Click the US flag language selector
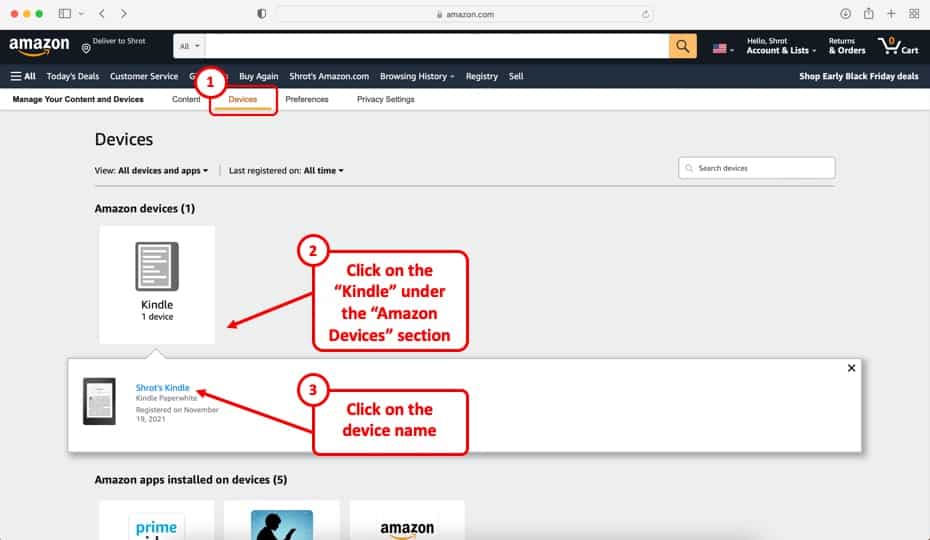Image resolution: width=930 pixels, height=540 pixels. pos(723,49)
